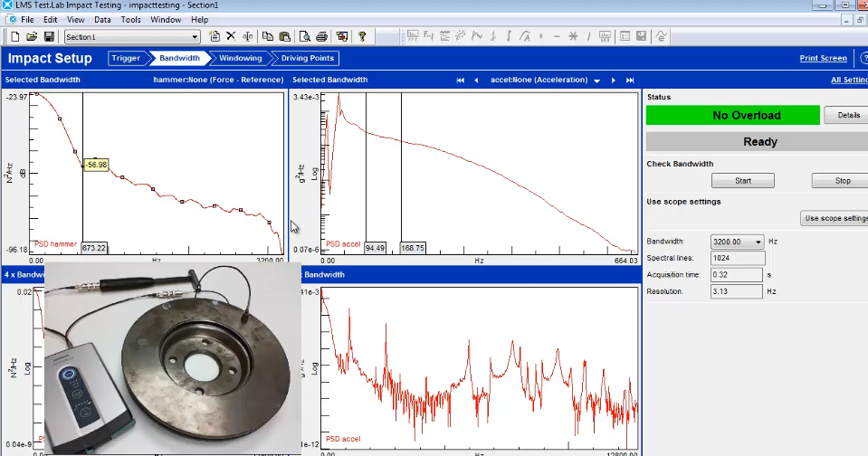Image resolution: width=868 pixels, height=456 pixels.
Task: Click the Paste clipboard icon
Action: [x=284, y=37]
